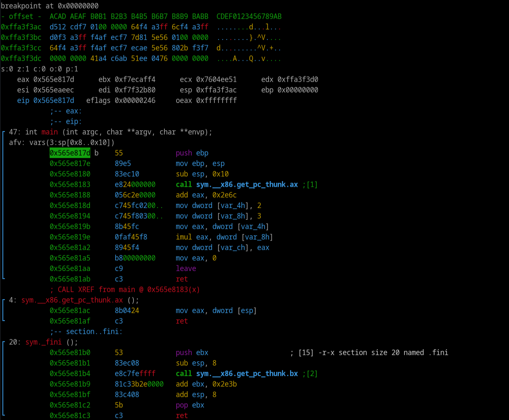Click the esp register value 0xffa3f3ac
Screen dimensions: 509x420
tap(216, 90)
